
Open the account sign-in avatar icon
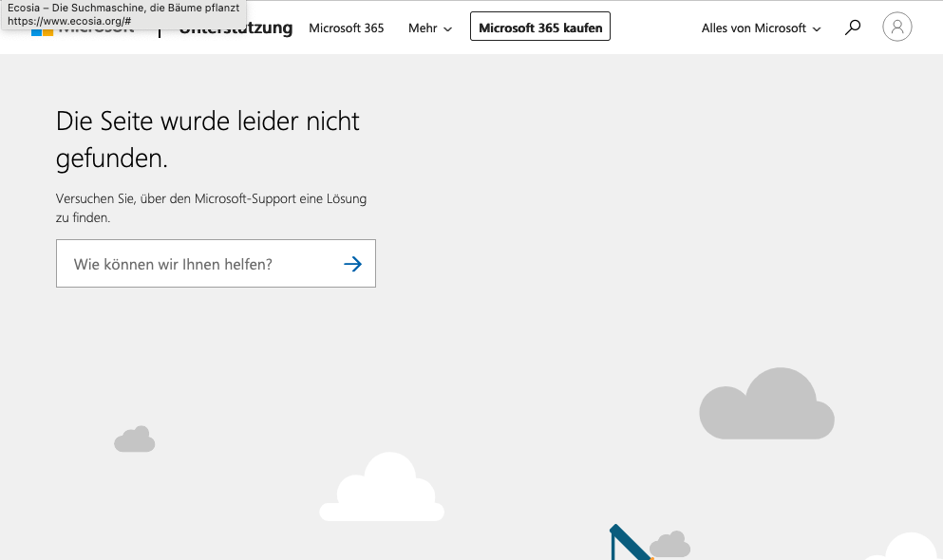coord(896,27)
